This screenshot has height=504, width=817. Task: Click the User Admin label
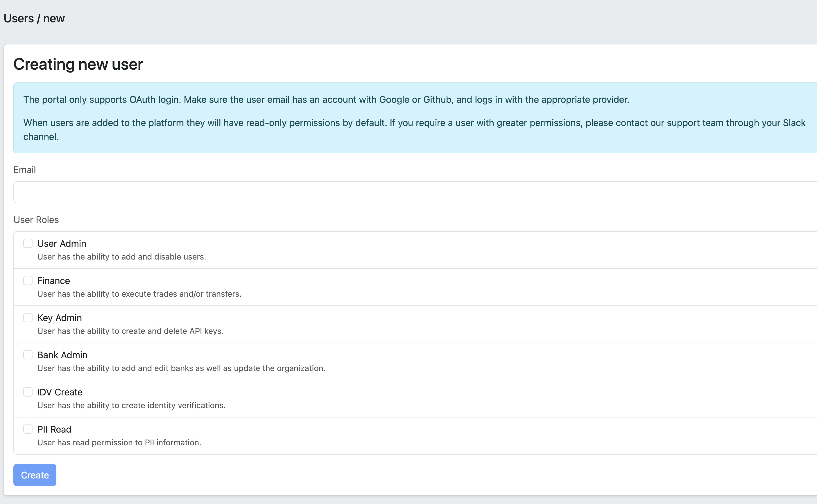point(62,244)
